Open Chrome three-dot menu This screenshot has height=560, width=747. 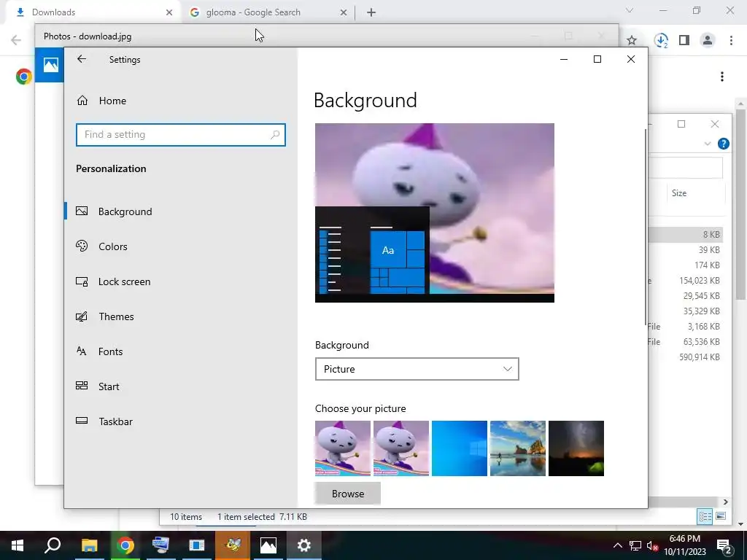(731, 41)
